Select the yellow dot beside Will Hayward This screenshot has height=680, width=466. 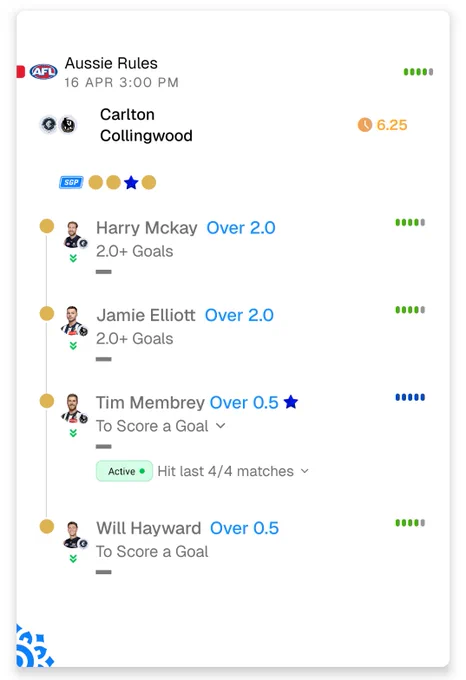(x=47, y=526)
